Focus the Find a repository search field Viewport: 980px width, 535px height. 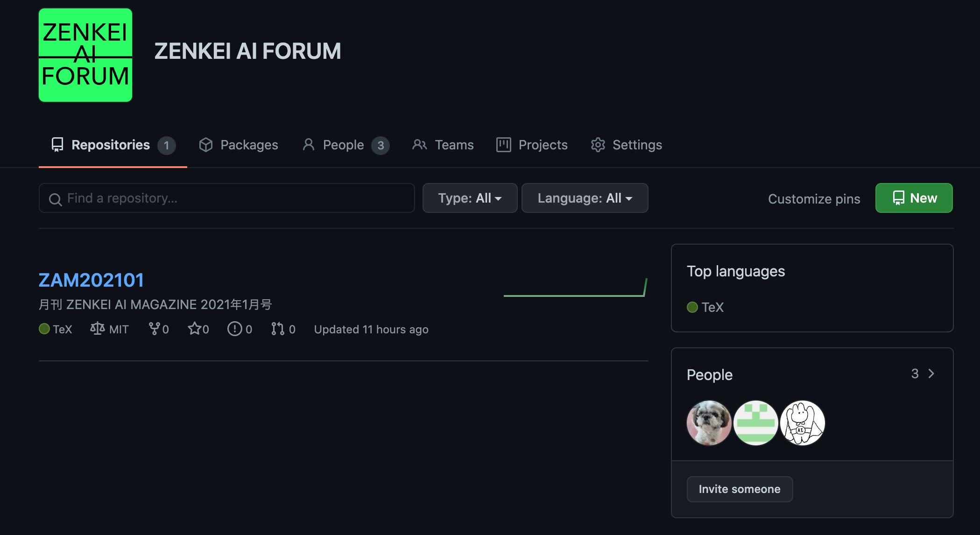(x=227, y=198)
